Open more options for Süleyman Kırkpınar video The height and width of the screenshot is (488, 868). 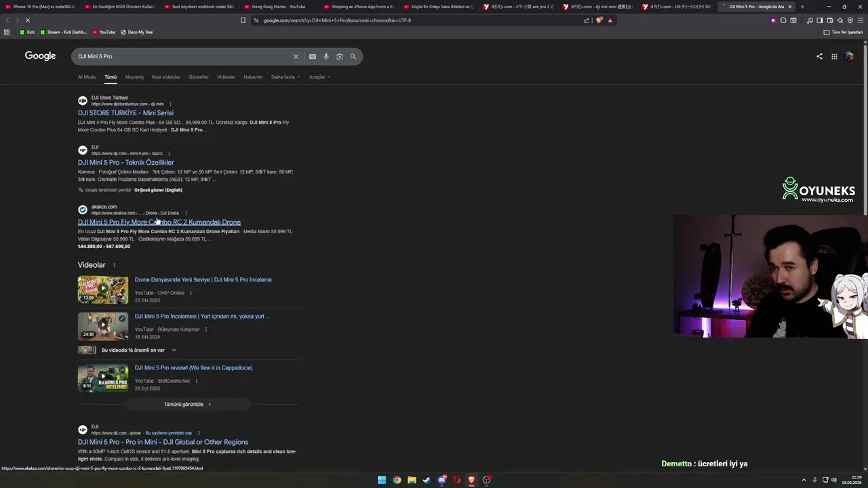206,329
